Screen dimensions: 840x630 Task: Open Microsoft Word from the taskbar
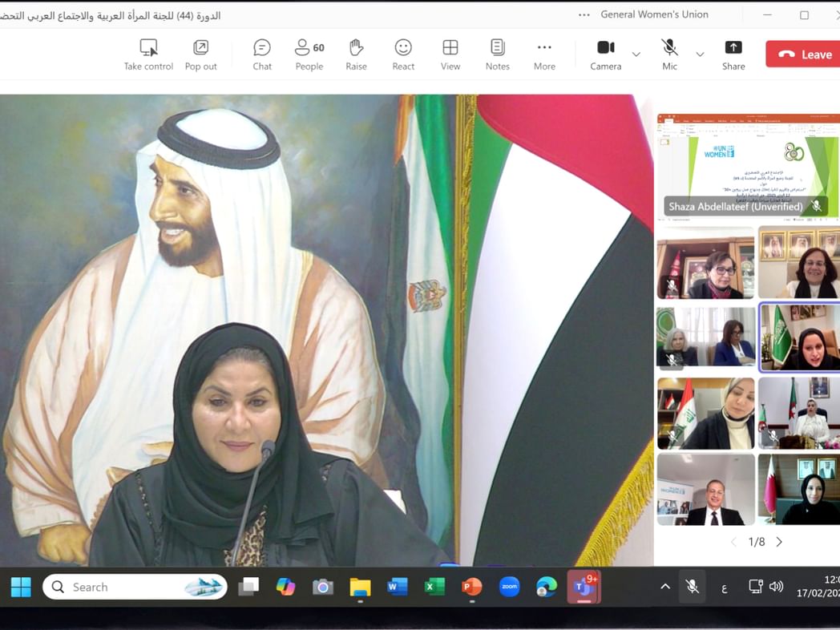[x=397, y=588]
